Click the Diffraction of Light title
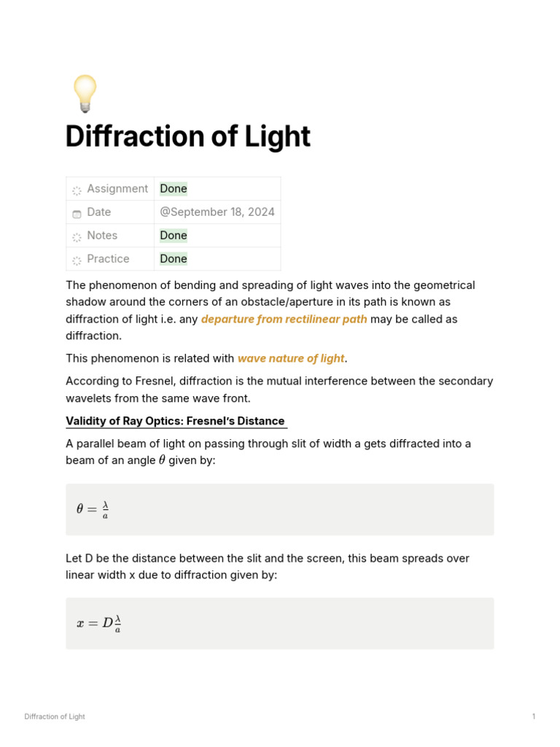The width and height of the screenshot is (560, 747). [x=187, y=136]
